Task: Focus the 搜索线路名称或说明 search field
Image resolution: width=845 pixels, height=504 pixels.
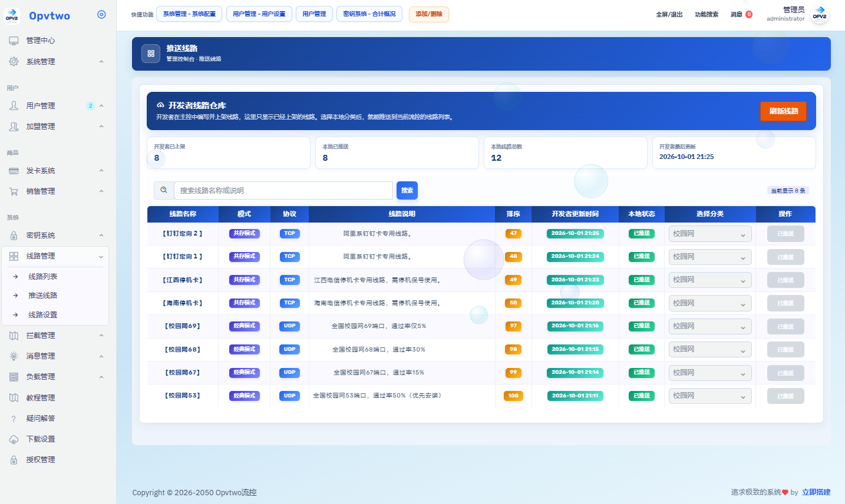Action: coord(283,190)
